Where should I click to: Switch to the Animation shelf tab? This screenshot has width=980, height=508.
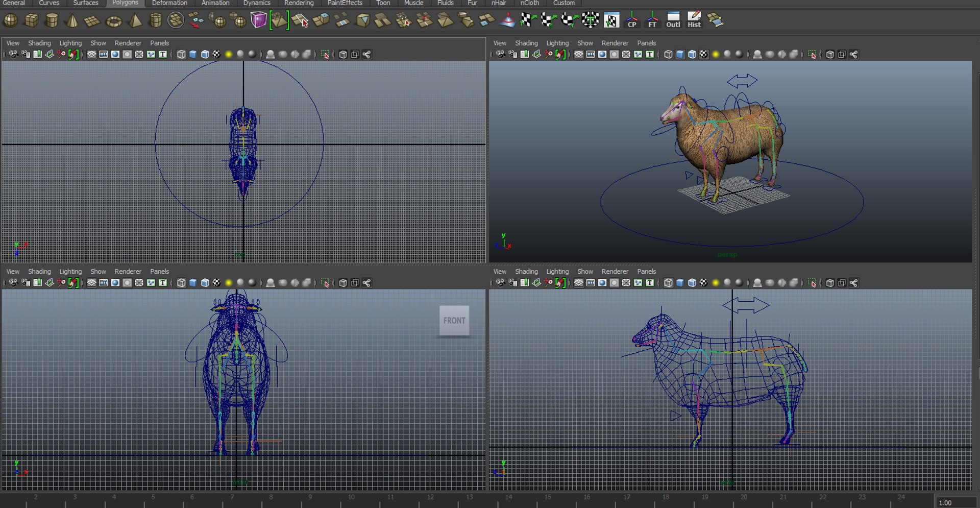tap(215, 3)
